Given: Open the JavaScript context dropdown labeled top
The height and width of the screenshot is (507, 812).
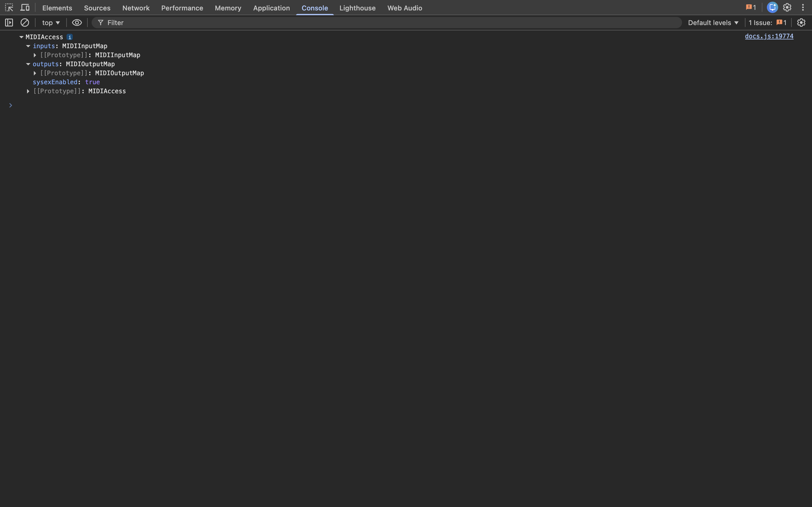Looking at the screenshot, I should click(50, 23).
